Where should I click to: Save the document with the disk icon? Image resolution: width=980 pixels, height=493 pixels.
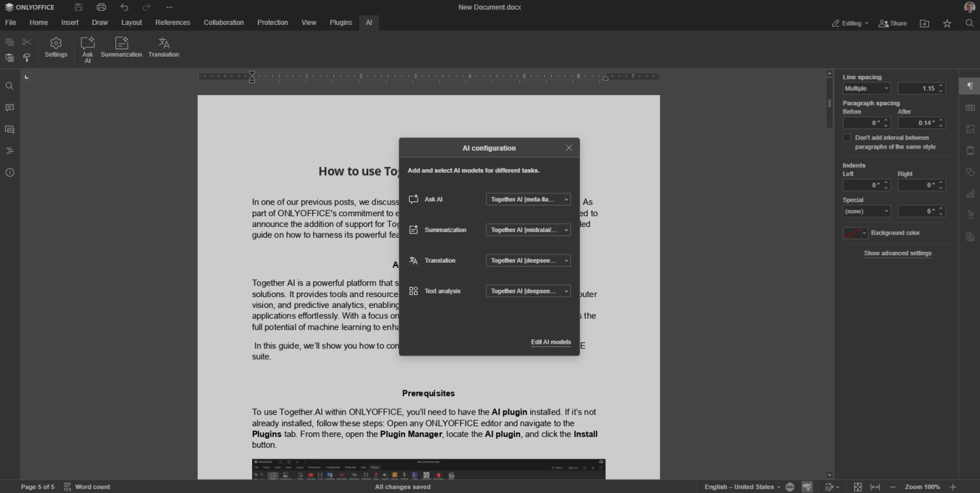[x=78, y=7]
